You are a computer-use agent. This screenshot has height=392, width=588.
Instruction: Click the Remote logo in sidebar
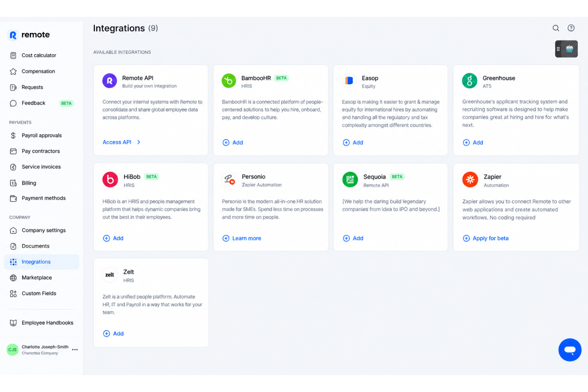pyautogui.click(x=30, y=35)
